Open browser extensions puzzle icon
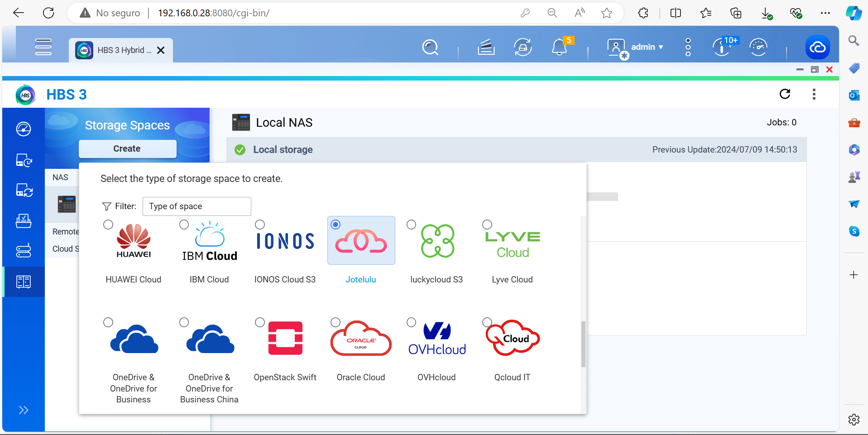 pos(643,13)
